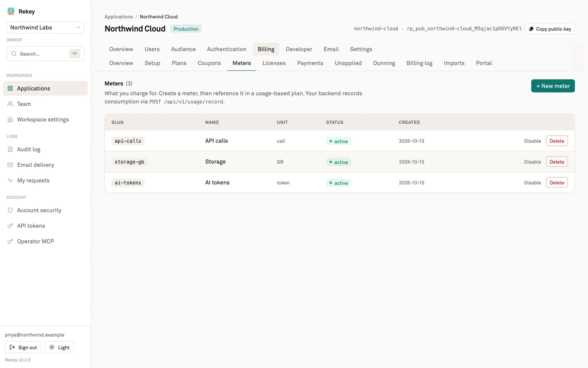Click the Account security shield icon
This screenshot has width=588, height=368.
click(10, 210)
